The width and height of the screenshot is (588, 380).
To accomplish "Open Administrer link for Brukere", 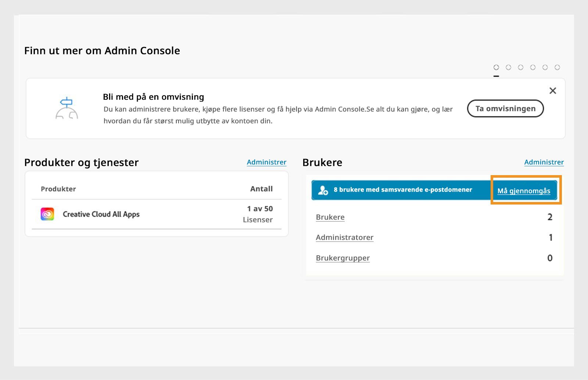I will click(x=544, y=162).
